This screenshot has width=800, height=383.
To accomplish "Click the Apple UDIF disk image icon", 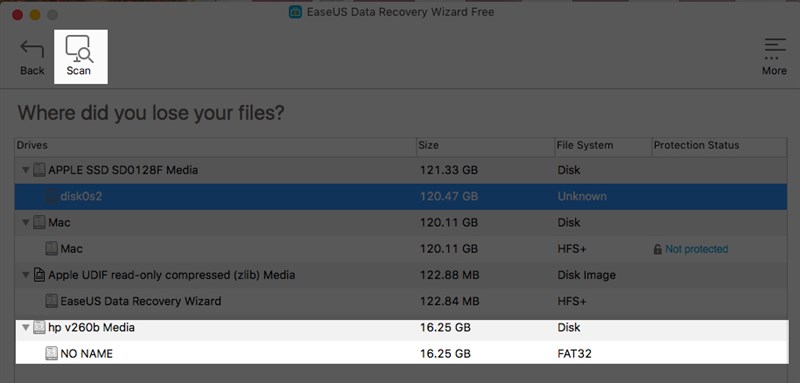I will tap(39, 275).
